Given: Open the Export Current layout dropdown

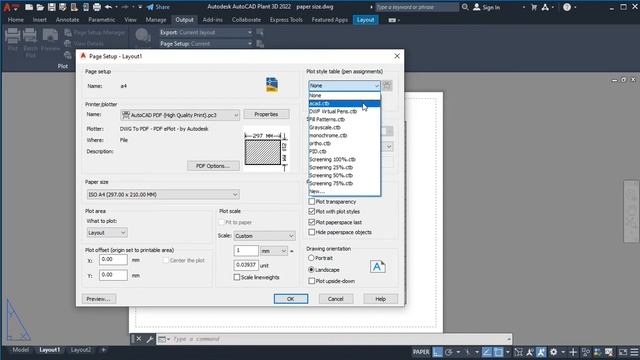Looking at the screenshot, I should coord(206,32).
